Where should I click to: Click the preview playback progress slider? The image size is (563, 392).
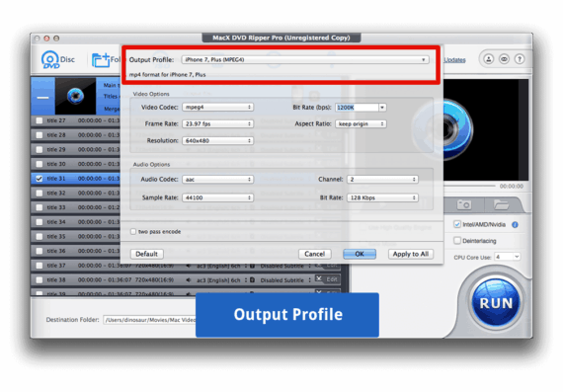tap(469, 186)
